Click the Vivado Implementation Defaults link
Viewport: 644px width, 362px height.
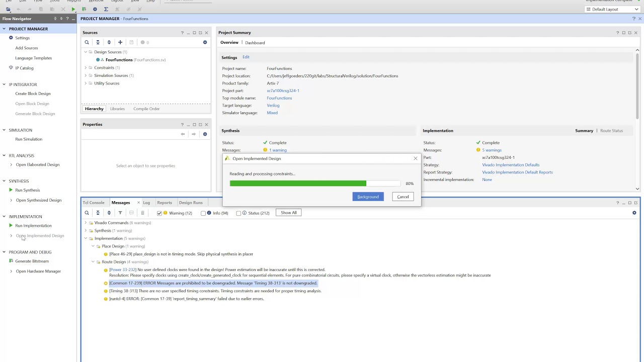click(x=511, y=165)
